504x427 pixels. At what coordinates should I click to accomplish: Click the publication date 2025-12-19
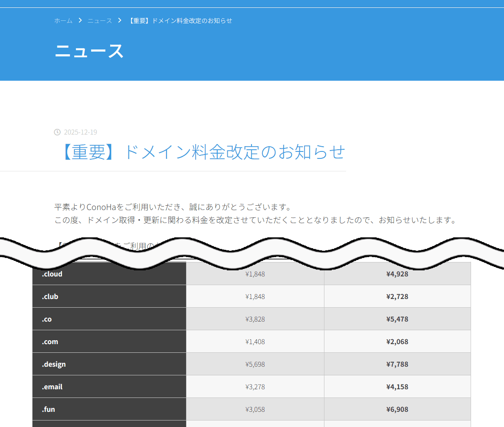tap(80, 132)
